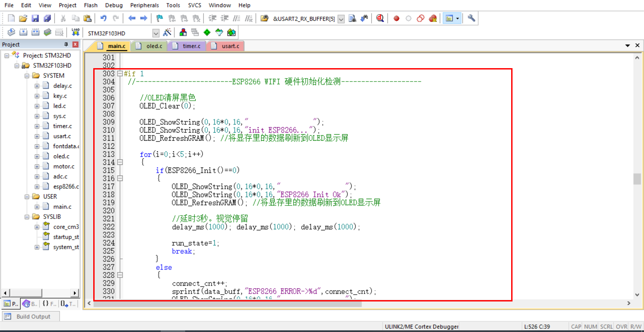Collapse the SYSLIB group in the project tree
Viewport: 644px width, 332px height.
coord(27,217)
